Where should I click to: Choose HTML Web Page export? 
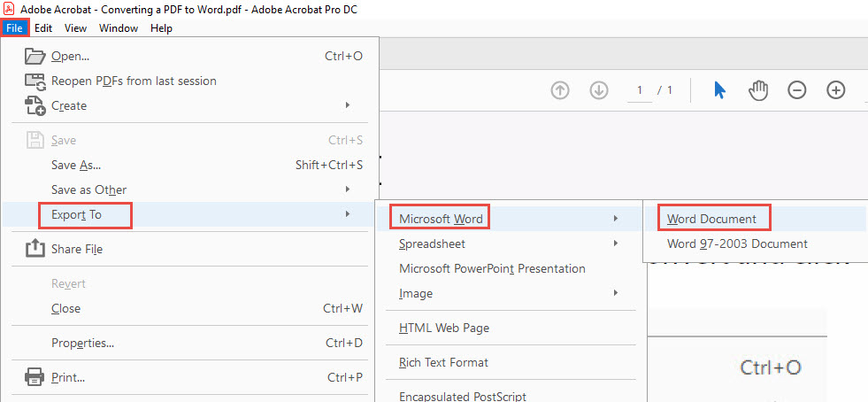444,328
